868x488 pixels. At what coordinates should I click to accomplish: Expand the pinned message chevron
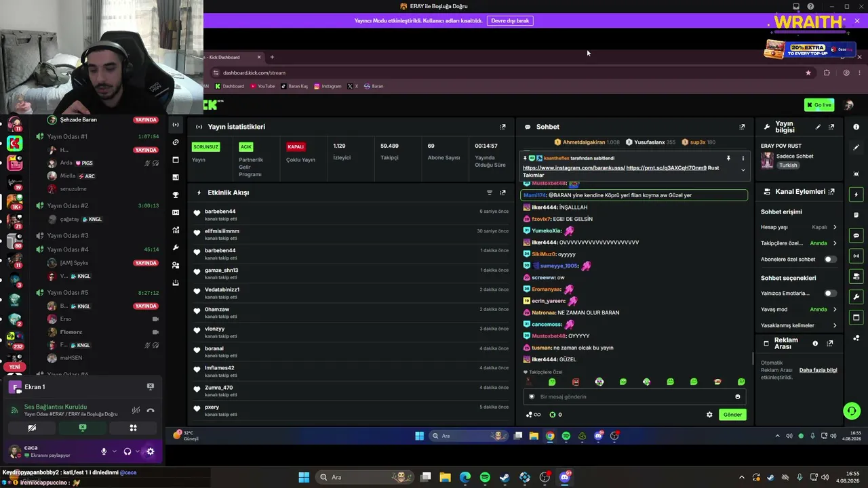pyautogui.click(x=743, y=170)
